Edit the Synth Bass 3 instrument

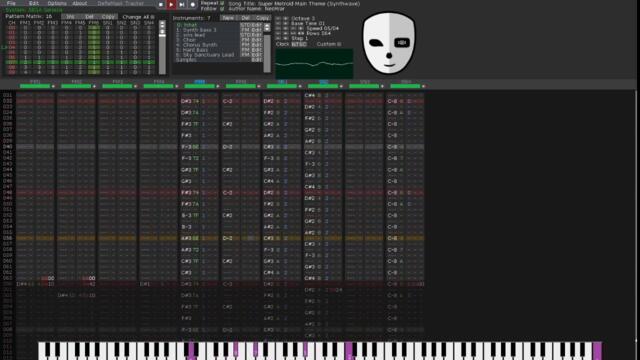click(257, 30)
